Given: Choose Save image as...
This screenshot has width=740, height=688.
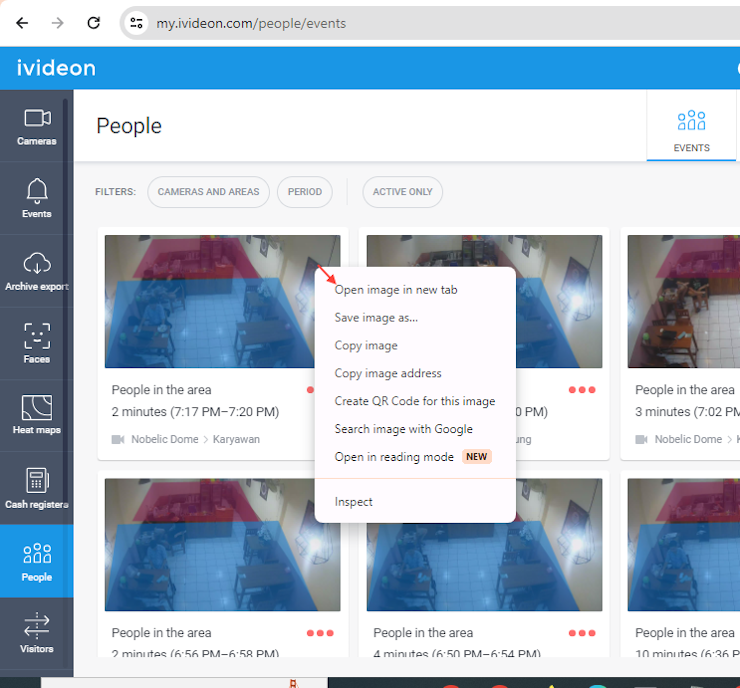Looking at the screenshot, I should click(415, 318).
